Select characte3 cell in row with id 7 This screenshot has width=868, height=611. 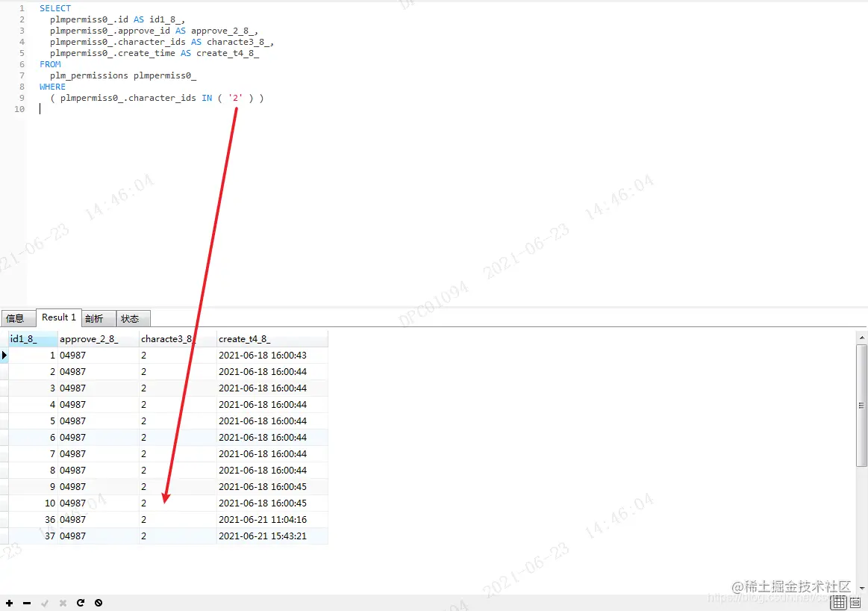pos(177,453)
